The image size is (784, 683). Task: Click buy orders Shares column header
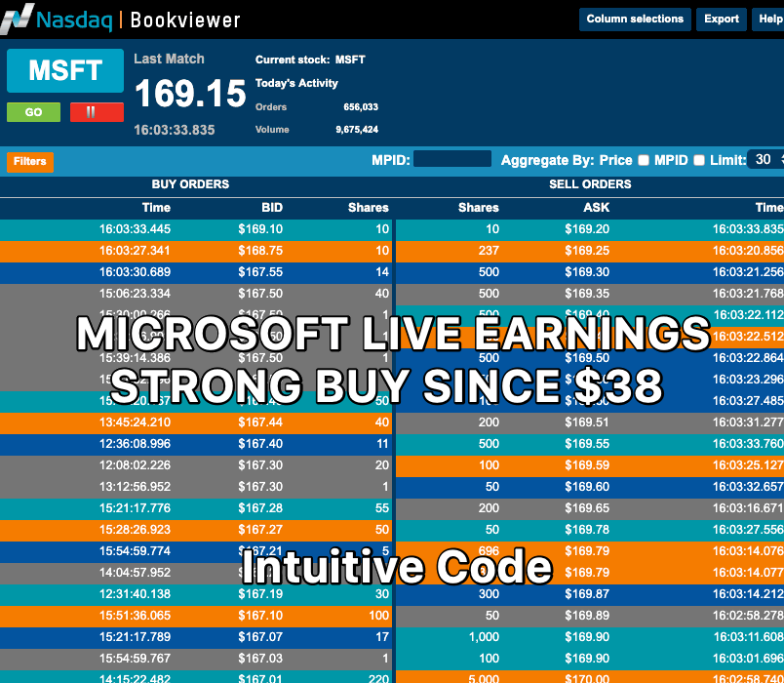pos(368,208)
